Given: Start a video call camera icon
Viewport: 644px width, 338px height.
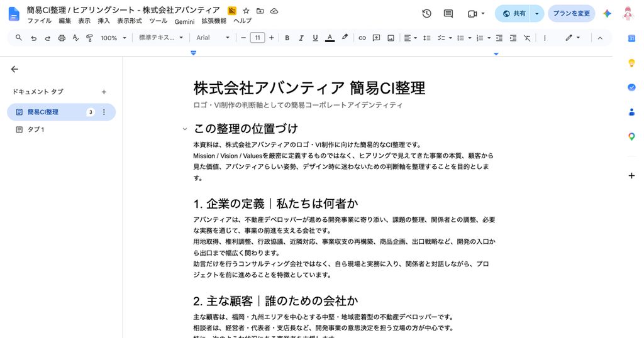Looking at the screenshot, I should [x=472, y=14].
